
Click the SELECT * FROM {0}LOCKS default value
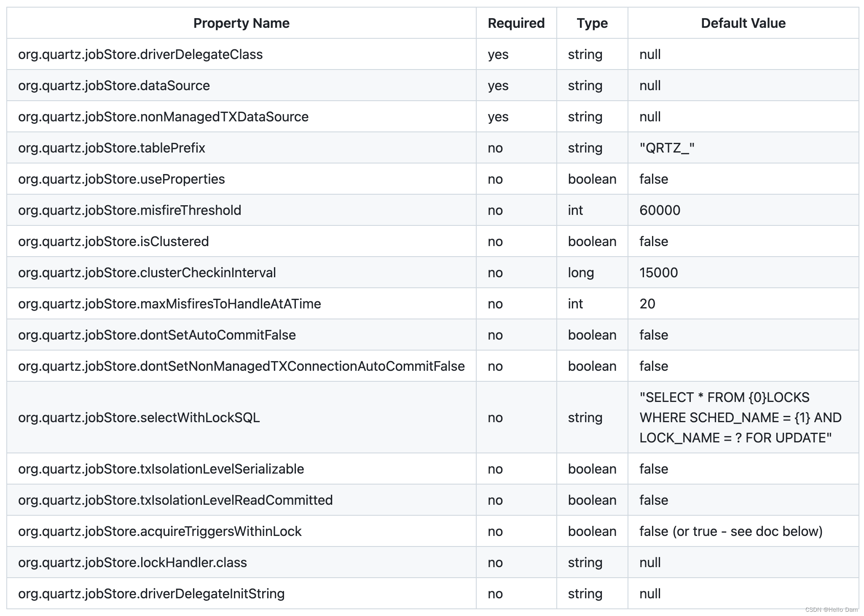(x=741, y=418)
